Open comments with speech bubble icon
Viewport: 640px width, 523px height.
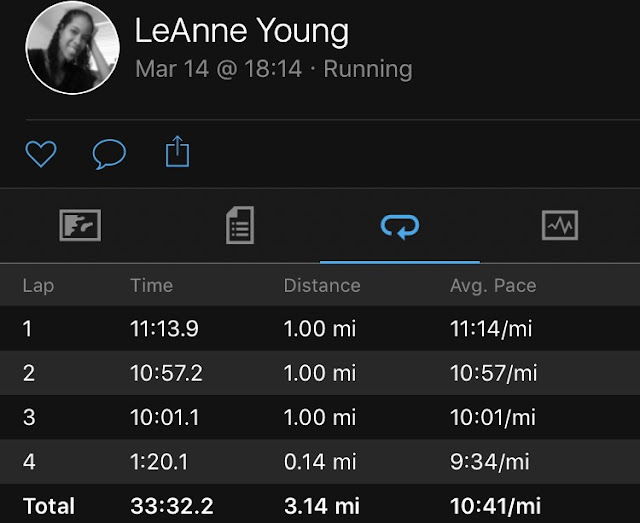pos(109,154)
